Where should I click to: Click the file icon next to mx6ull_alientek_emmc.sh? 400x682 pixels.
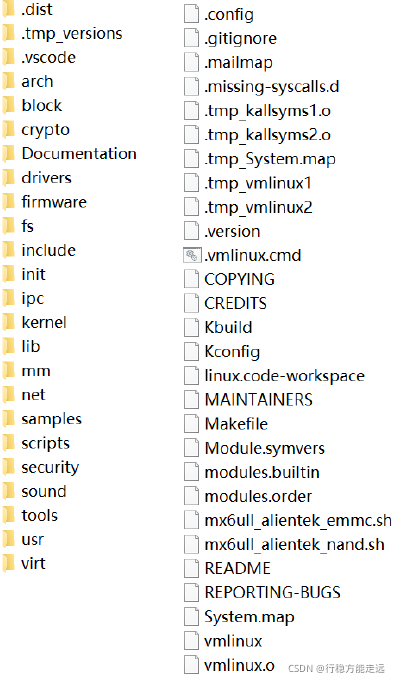click(x=191, y=520)
